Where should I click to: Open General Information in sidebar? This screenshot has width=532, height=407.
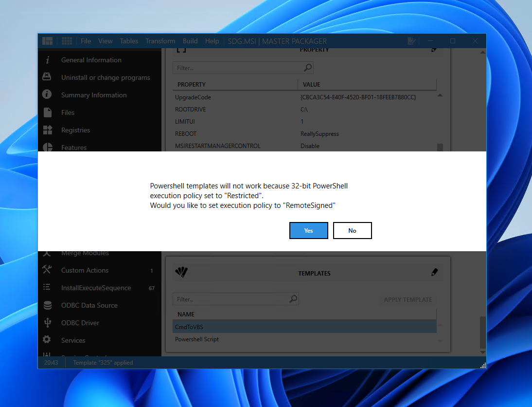pos(91,60)
